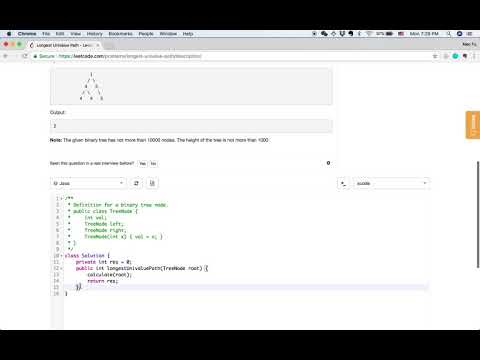This screenshot has width=480, height=360.
Task: Click the WeChat menu bar icon
Action: [x=324, y=34]
